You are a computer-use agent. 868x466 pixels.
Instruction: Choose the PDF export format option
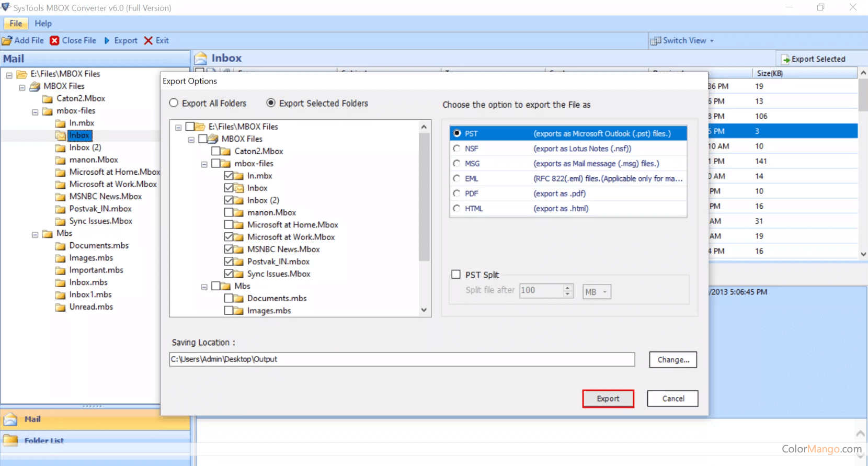coord(457,194)
